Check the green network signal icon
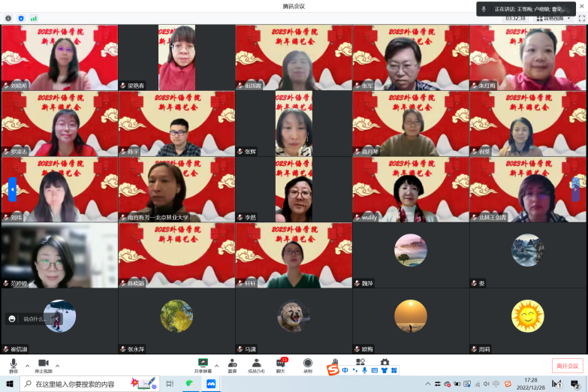This screenshot has height=392, width=588. click(x=34, y=18)
